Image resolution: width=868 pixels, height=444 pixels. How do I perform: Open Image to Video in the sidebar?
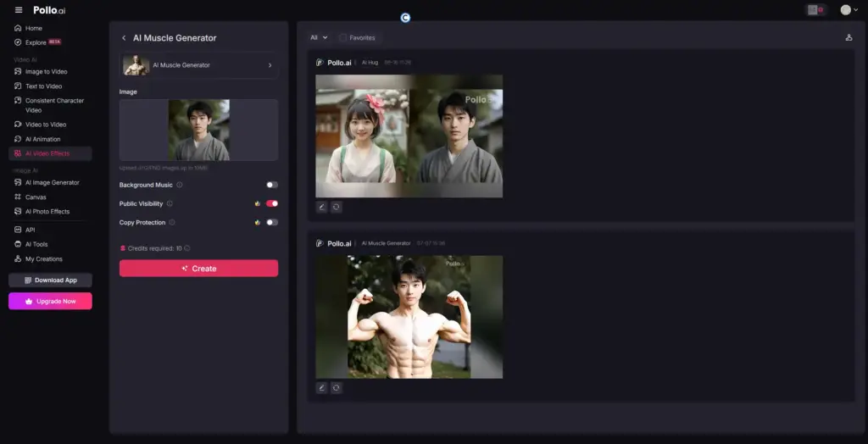point(46,71)
